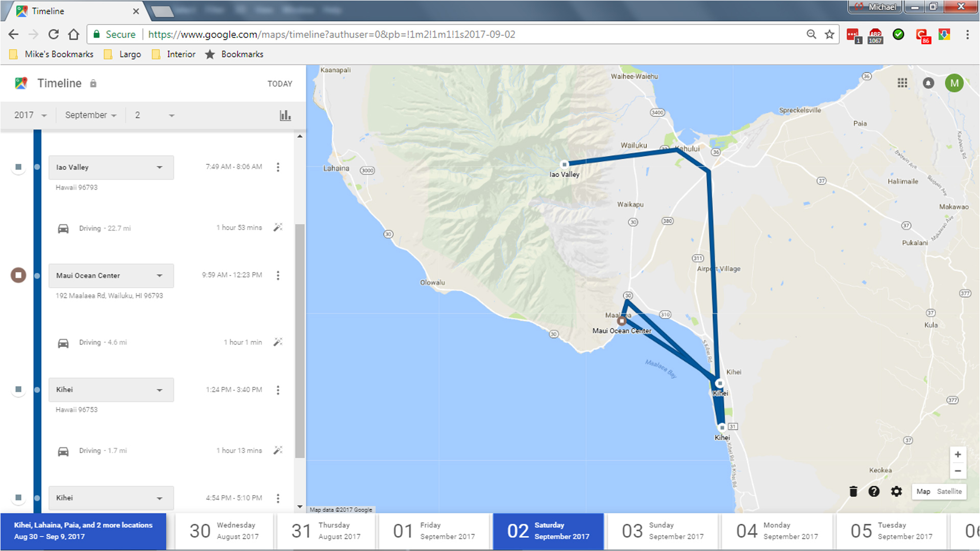Image resolution: width=980 pixels, height=551 pixels.
Task: Expand the 2017 year dropdown
Action: click(30, 115)
